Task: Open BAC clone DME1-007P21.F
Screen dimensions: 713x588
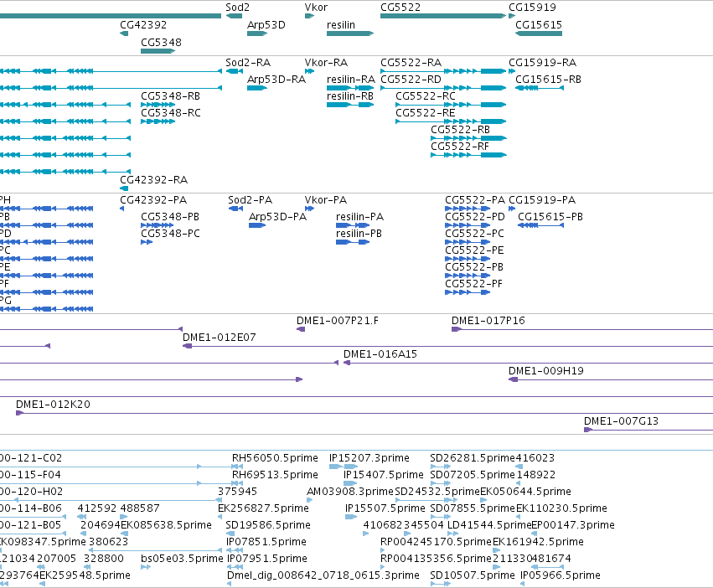Action: (x=338, y=321)
